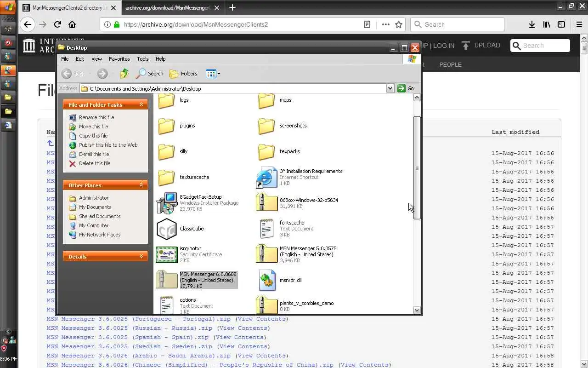588x368 pixels.
Task: Click the Firefox Home button
Action: tap(72, 24)
